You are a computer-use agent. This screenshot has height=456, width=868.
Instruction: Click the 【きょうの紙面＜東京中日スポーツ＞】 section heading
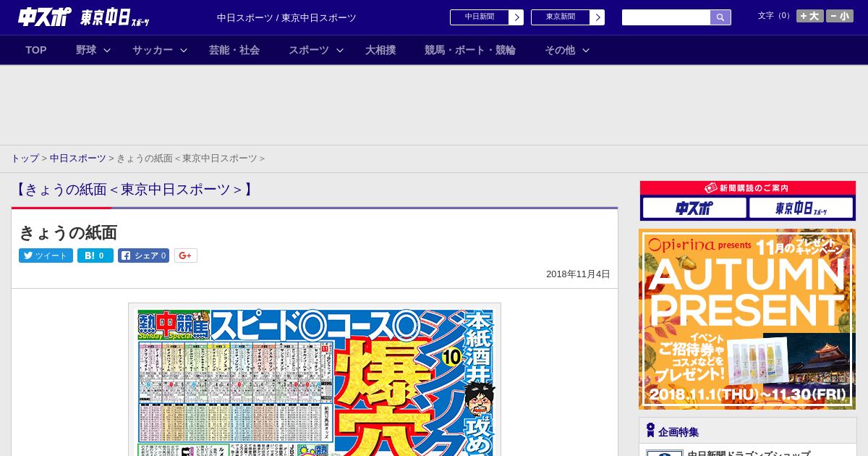pos(134,190)
